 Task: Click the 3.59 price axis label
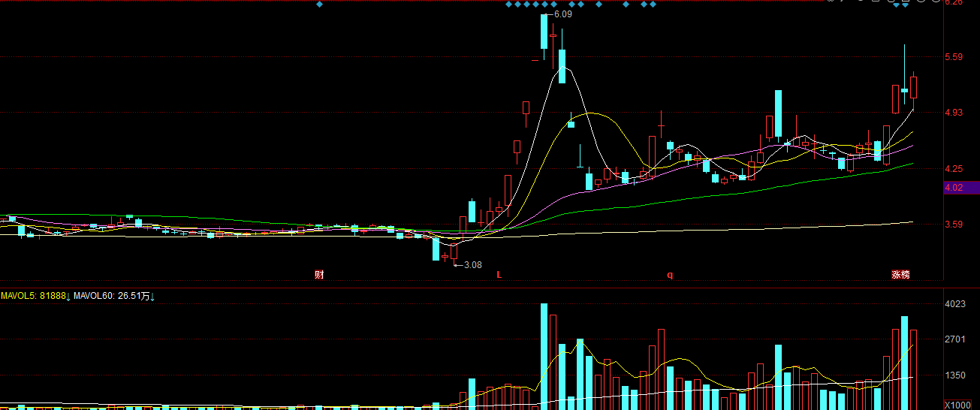click(x=954, y=225)
